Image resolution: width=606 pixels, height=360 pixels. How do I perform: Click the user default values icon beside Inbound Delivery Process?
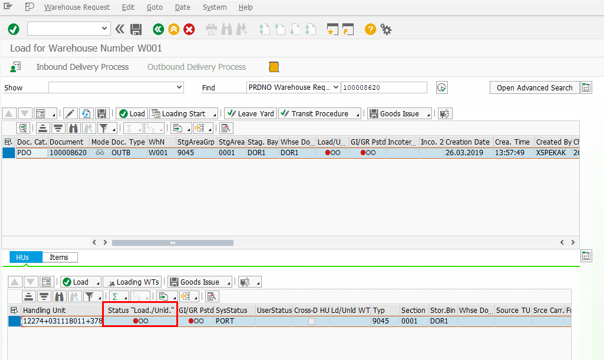click(x=15, y=67)
